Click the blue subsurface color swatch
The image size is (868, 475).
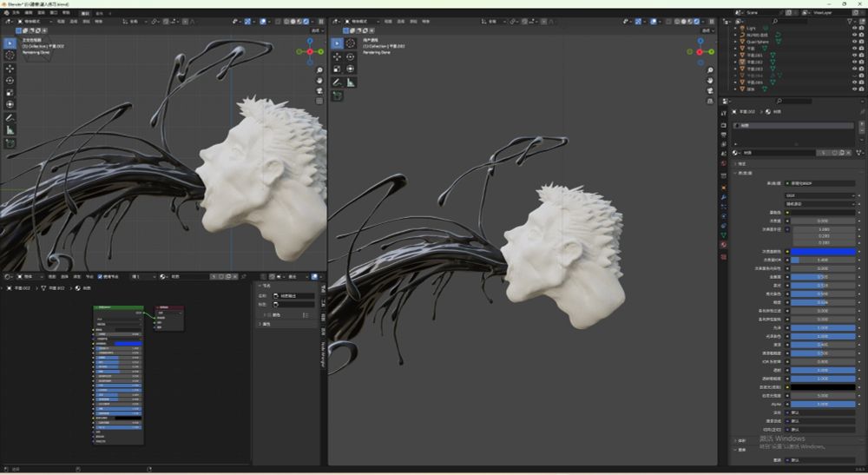tap(822, 251)
